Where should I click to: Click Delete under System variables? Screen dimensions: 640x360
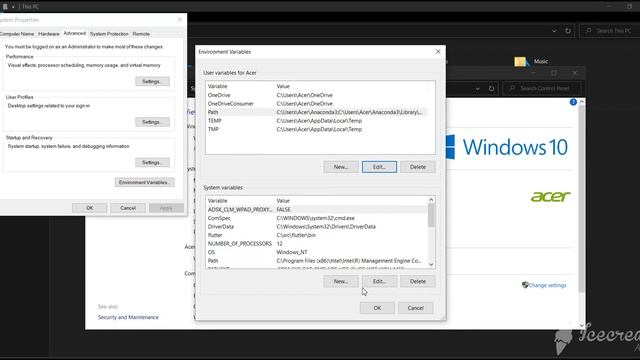point(418,281)
